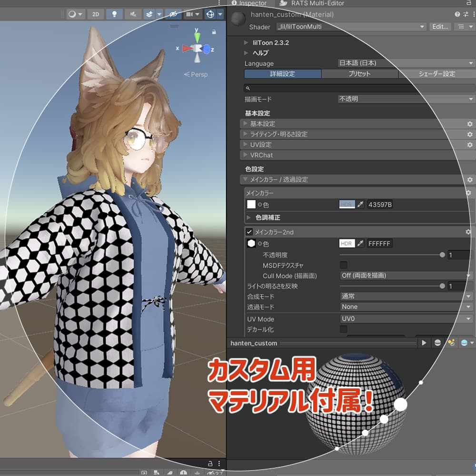Screen dimensions: 476x476
Task: Click the gizmos toggle icon
Action: pyautogui.click(x=210, y=14)
